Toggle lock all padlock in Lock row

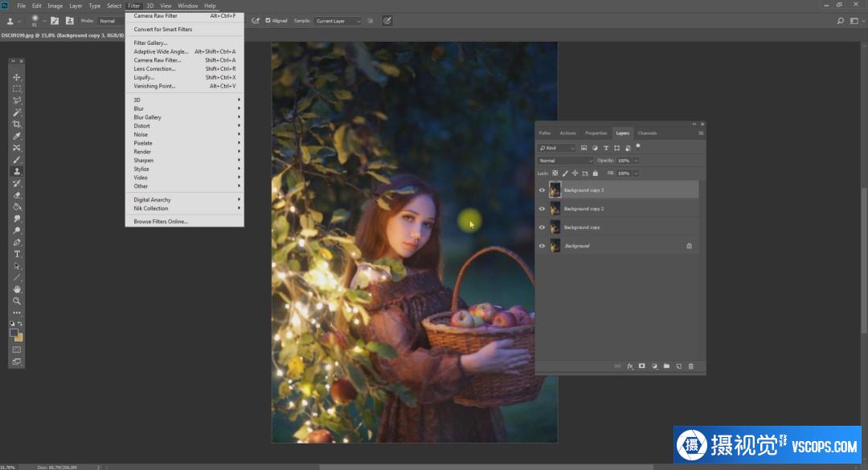point(595,174)
